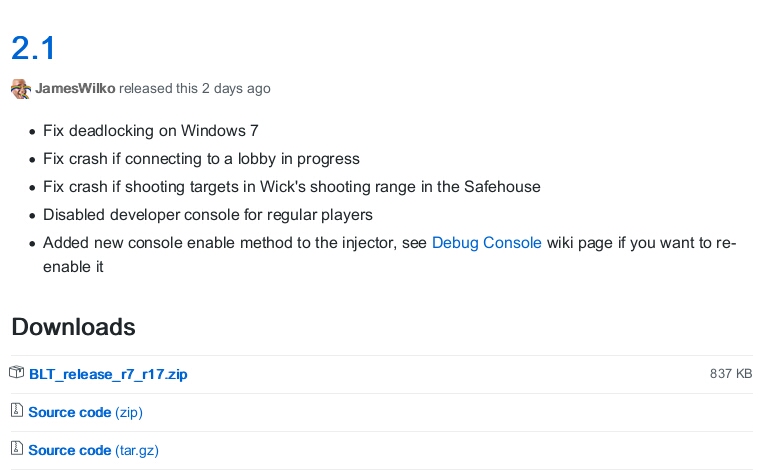This screenshot has width=758, height=472.
Task: Click the 'connecting to a lobby' crash note
Action: pos(201,159)
